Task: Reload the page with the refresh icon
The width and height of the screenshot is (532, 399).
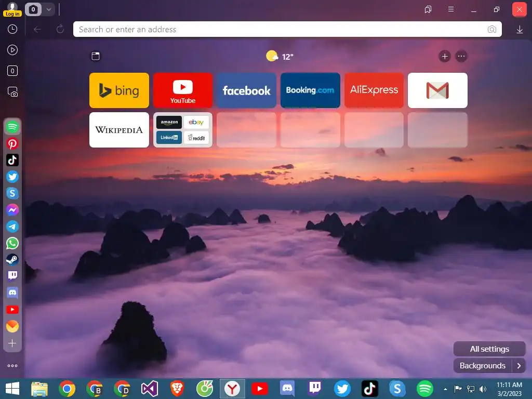Action: coord(60,29)
